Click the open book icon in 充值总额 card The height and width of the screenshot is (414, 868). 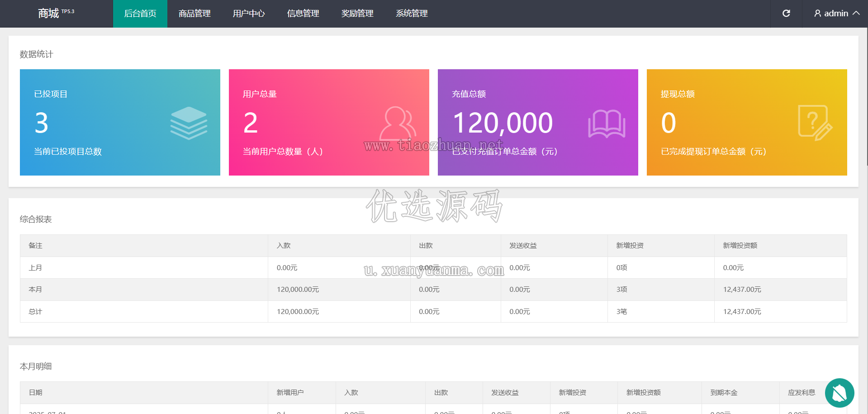pyautogui.click(x=607, y=124)
